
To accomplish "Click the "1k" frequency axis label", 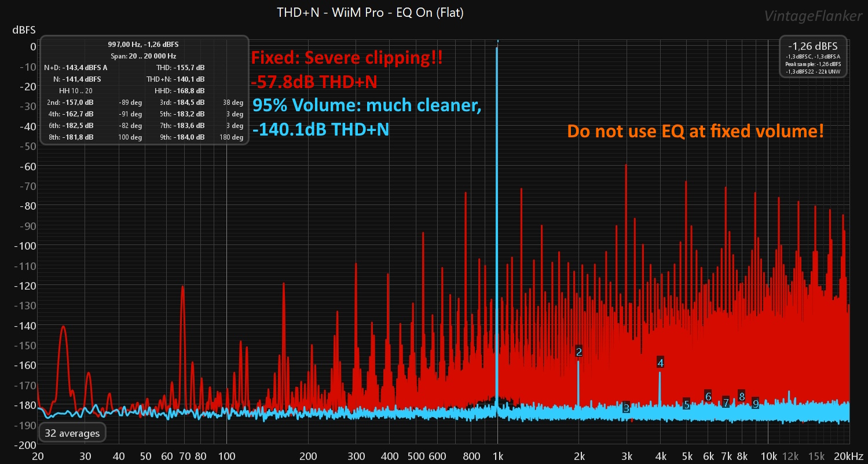I will [x=497, y=455].
